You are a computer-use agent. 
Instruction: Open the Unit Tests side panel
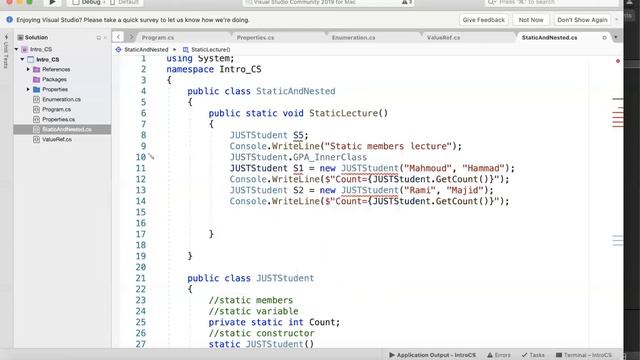click(6, 52)
